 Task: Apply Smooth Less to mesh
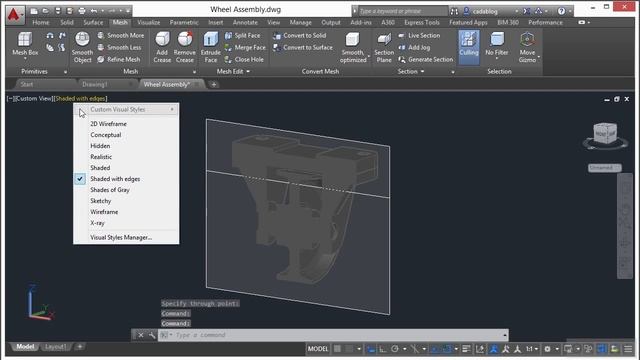click(120, 47)
